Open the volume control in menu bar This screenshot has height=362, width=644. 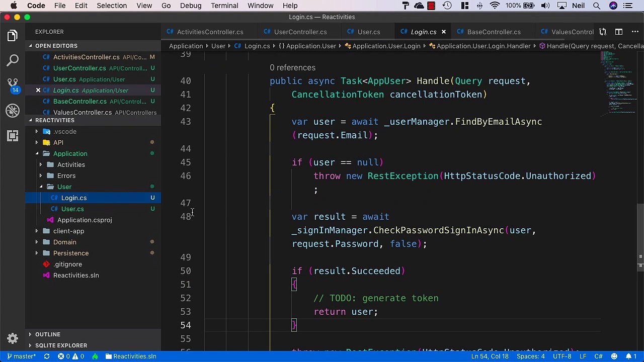tap(545, 6)
